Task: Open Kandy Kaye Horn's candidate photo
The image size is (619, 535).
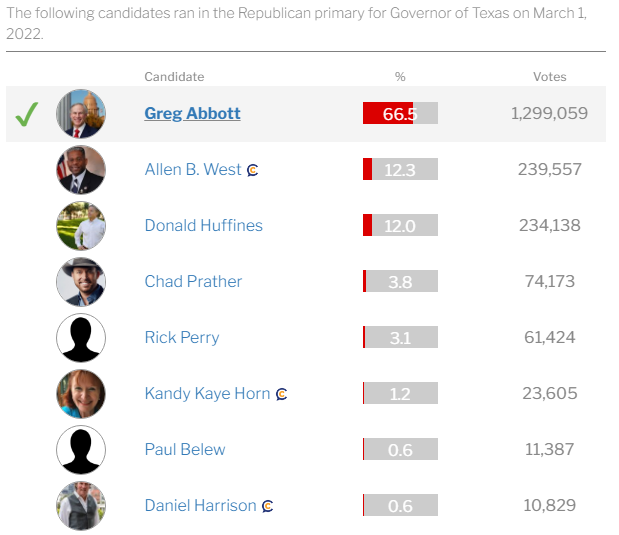Action: click(81, 394)
